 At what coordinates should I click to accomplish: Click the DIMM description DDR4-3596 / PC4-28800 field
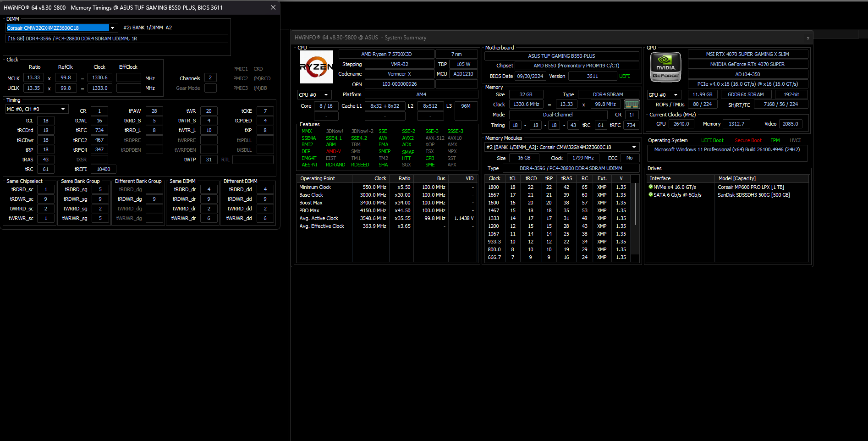pos(117,39)
